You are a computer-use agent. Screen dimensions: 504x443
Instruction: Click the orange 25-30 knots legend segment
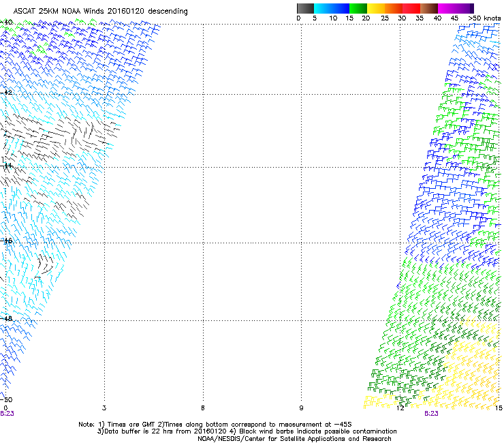pos(394,8)
